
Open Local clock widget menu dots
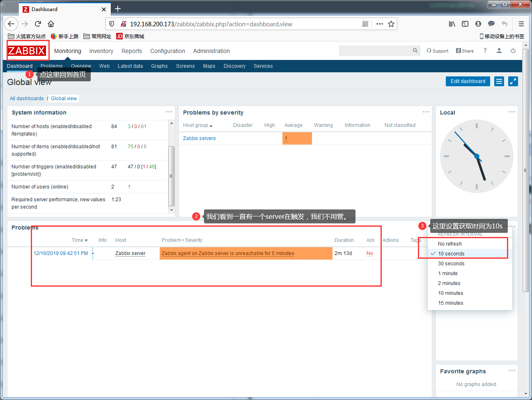(x=512, y=112)
